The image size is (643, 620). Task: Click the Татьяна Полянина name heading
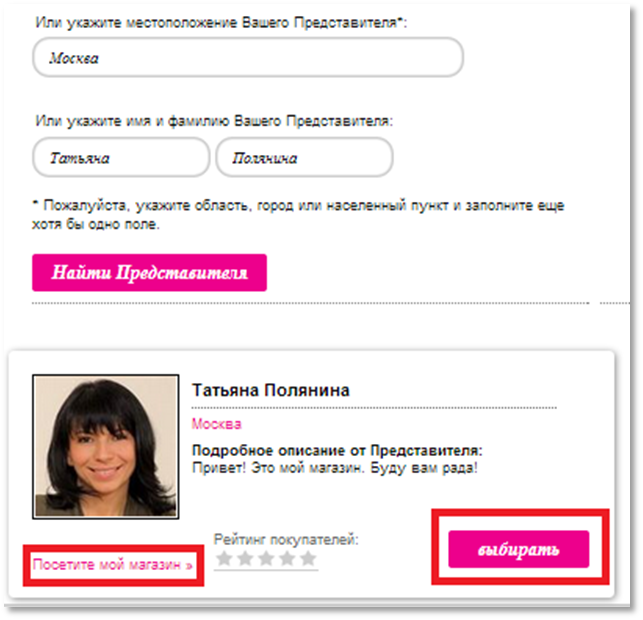tap(271, 390)
